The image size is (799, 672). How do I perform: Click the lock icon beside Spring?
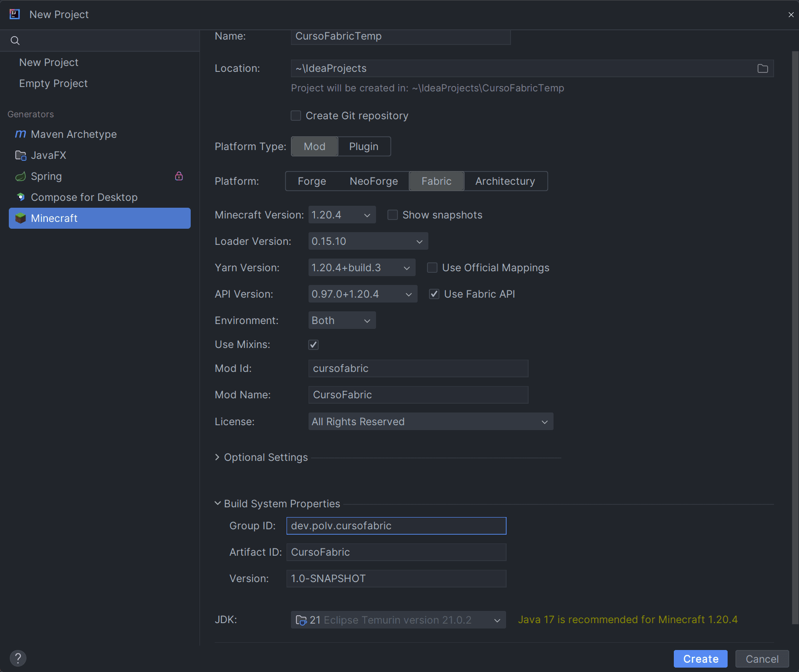pos(179,176)
